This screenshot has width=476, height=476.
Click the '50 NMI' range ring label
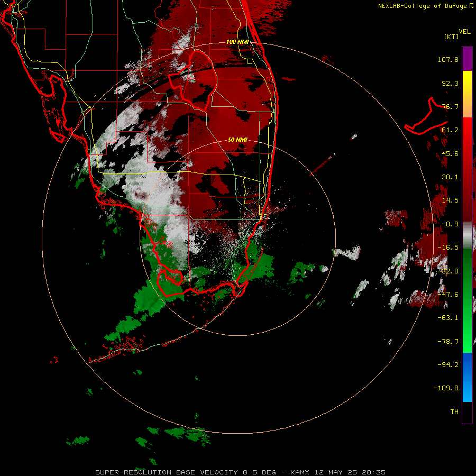pyautogui.click(x=237, y=140)
